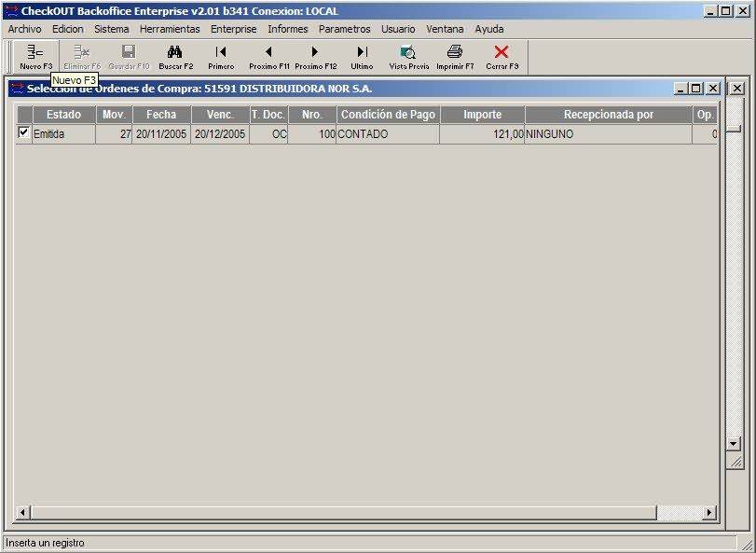Viewport: 756px width, 553px height.
Task: Open Vista Previa print preview
Action: coord(408,57)
